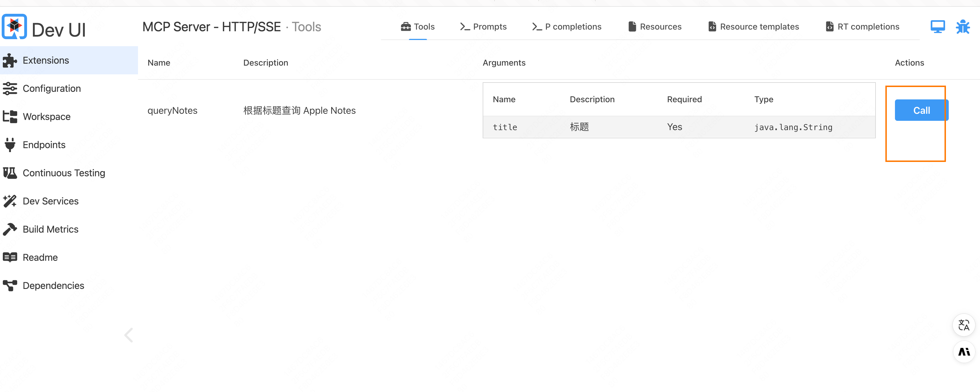Image resolution: width=980 pixels, height=392 pixels.
Task: Click the 标题 argument description cell
Action: [x=579, y=127]
